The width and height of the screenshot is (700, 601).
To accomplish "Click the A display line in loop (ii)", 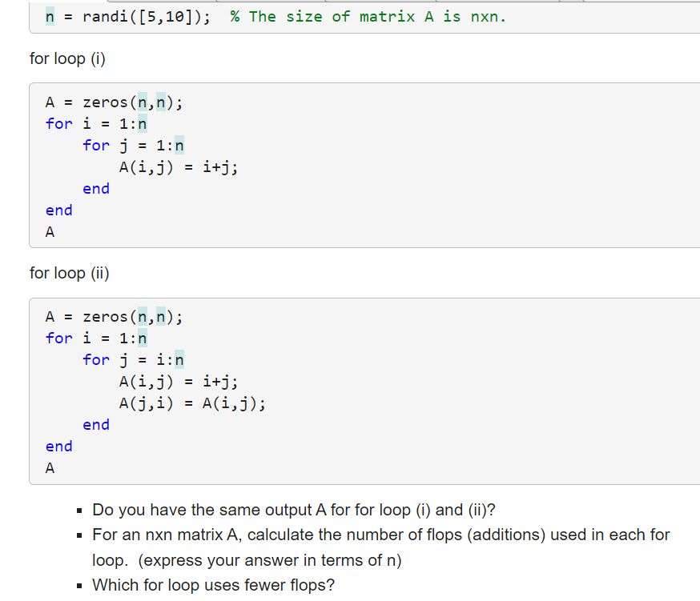I will [x=50, y=467].
